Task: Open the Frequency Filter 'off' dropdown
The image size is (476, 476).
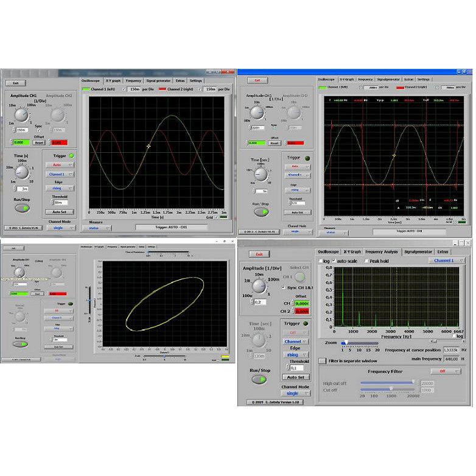Action: (x=445, y=371)
